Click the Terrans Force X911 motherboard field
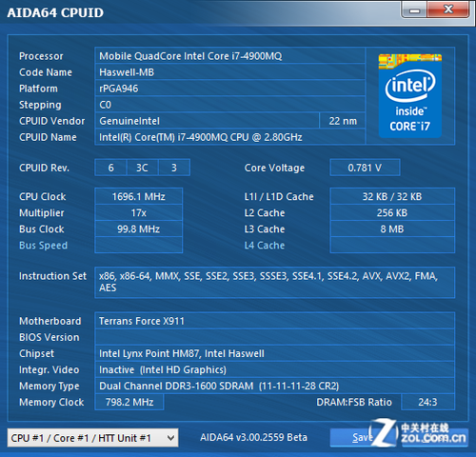This screenshot has height=457, width=476. (275, 321)
